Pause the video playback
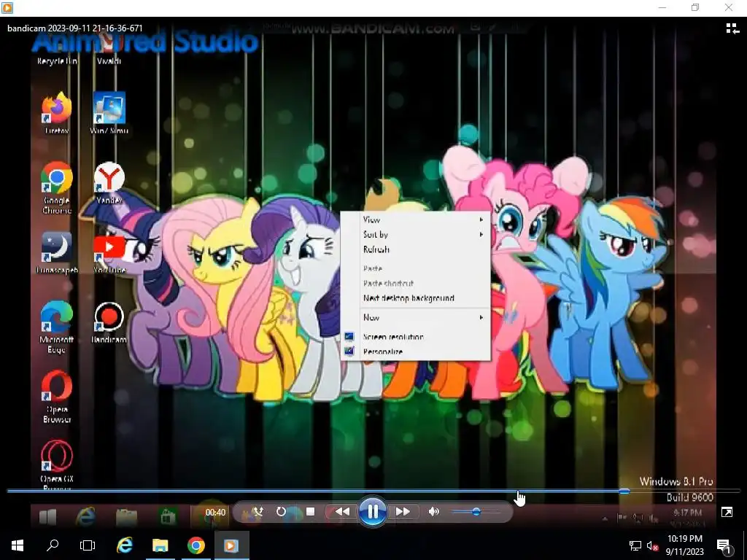 [x=373, y=511]
